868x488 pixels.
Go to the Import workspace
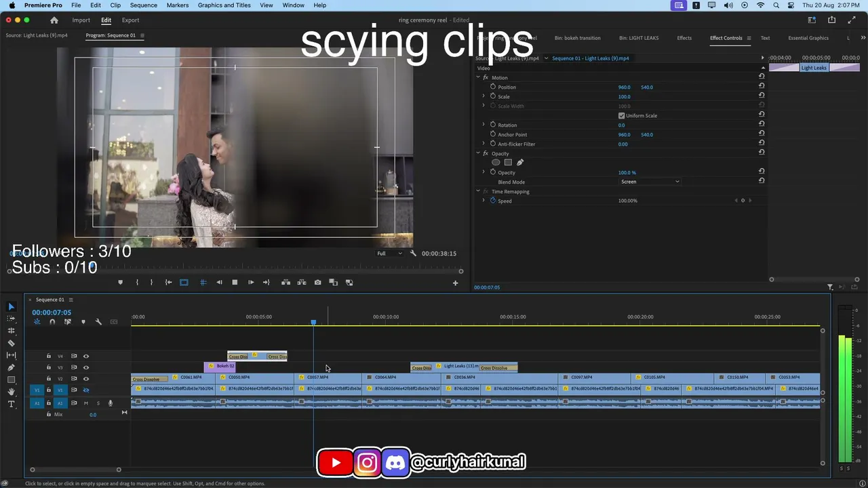(x=81, y=20)
